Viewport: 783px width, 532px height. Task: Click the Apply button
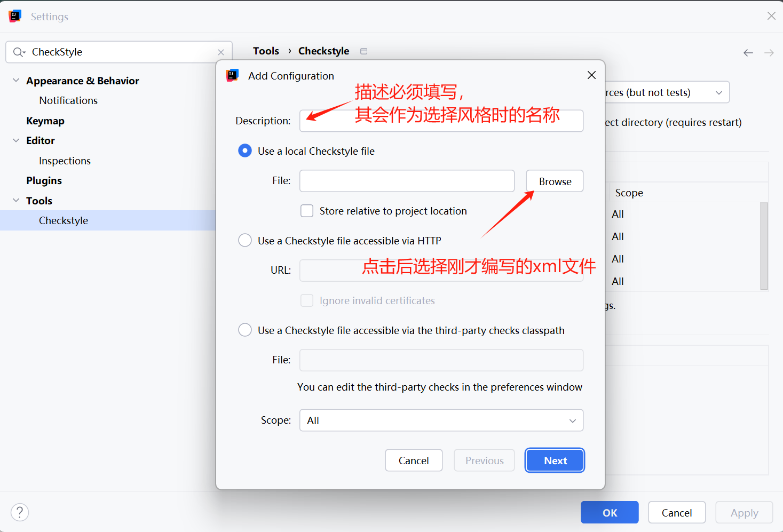coord(744,512)
